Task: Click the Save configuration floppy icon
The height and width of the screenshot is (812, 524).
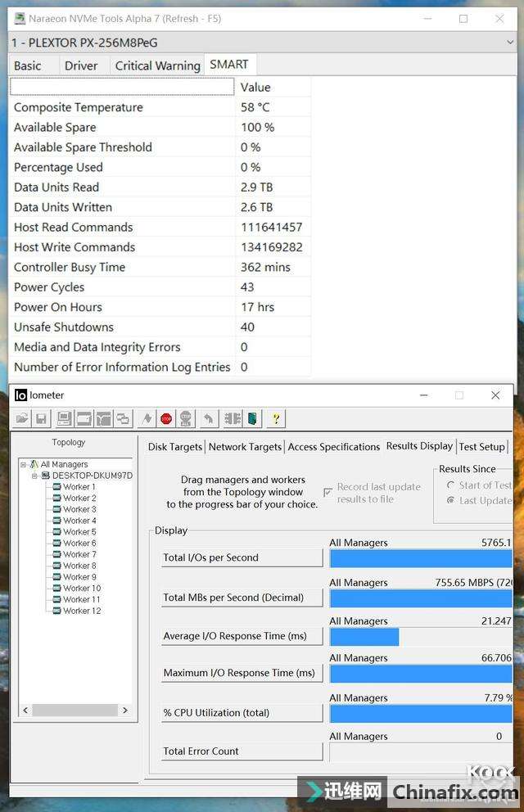Action: pyautogui.click(x=42, y=418)
